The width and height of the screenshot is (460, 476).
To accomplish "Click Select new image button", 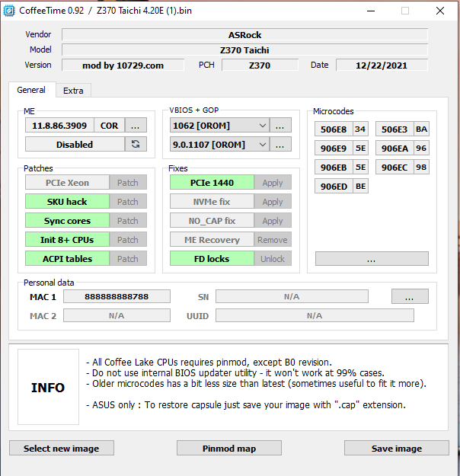I will [62, 448].
